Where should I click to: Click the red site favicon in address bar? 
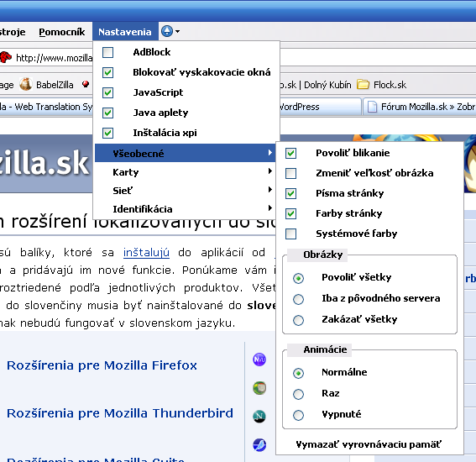click(x=6, y=57)
